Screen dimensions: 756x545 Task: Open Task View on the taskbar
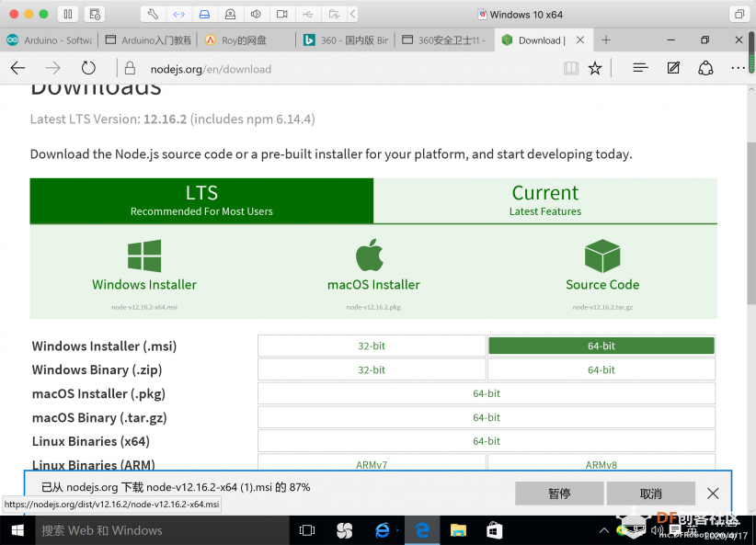[x=307, y=530]
